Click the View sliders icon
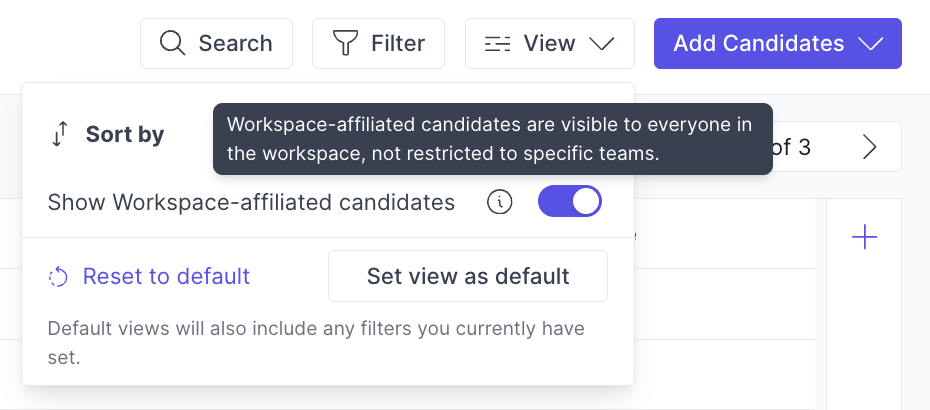This screenshot has width=930, height=410. (497, 44)
